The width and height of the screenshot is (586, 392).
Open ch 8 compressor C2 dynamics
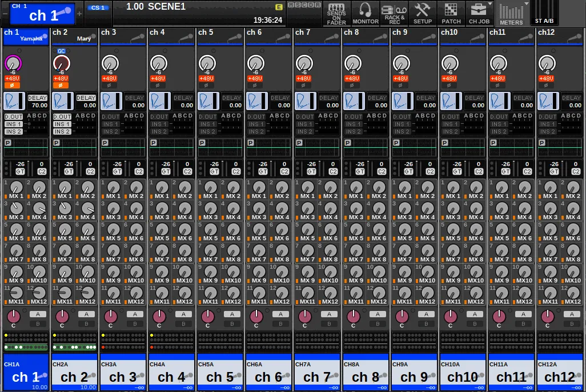(x=382, y=171)
